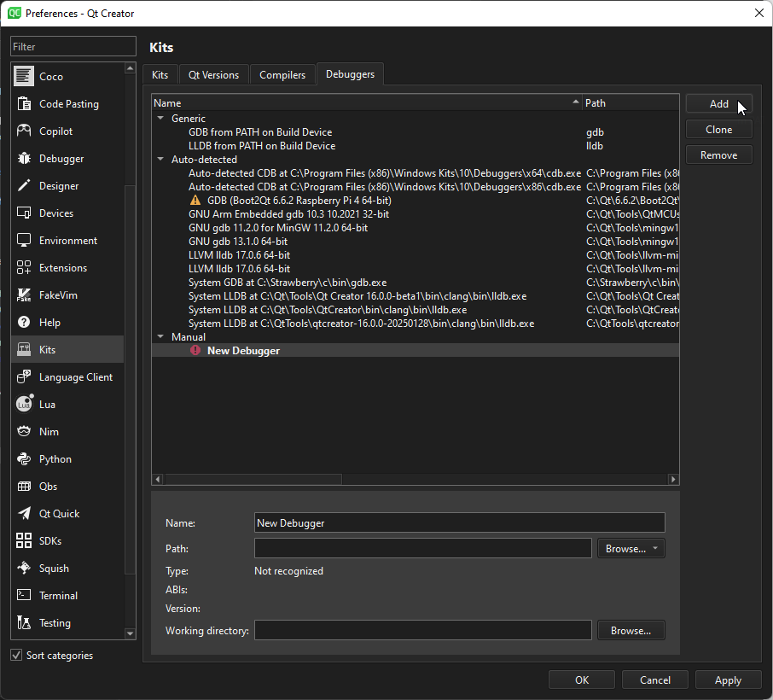The height and width of the screenshot is (700, 773).
Task: Click warning icon on GDB Boot2Qt row
Action: pos(195,201)
